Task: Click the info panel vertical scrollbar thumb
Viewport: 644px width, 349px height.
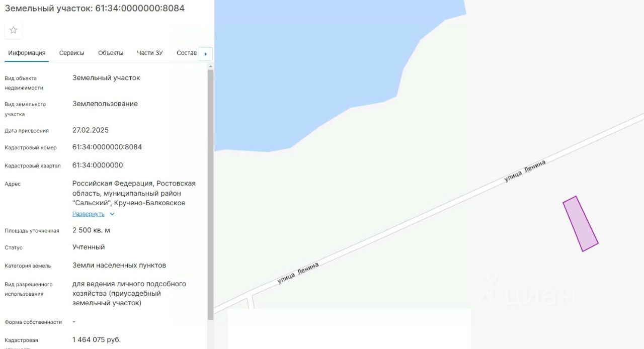Action: (210, 195)
